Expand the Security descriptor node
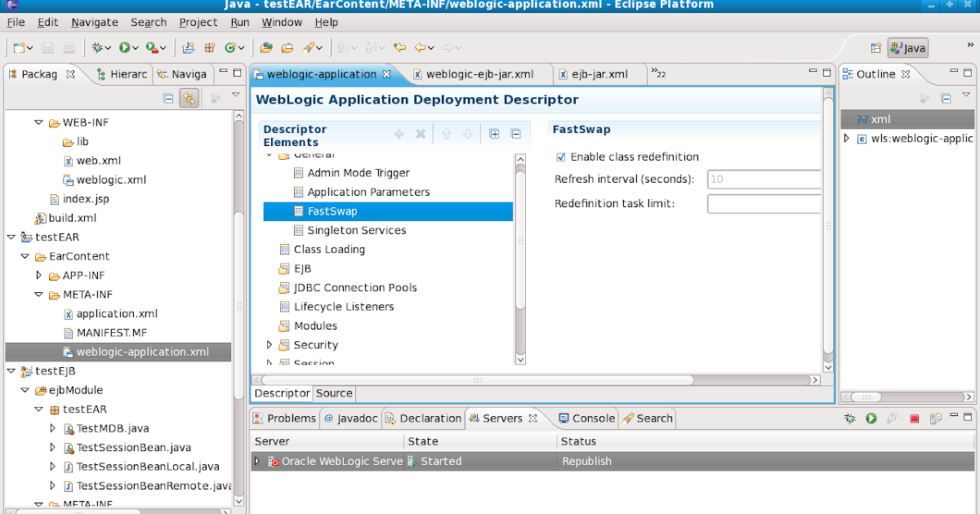This screenshot has height=514, width=980. (x=269, y=344)
